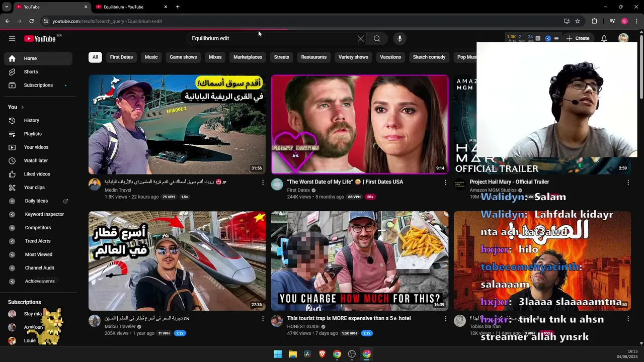Open the vidIQ toolbar hamburger menu

tap(556, 38)
